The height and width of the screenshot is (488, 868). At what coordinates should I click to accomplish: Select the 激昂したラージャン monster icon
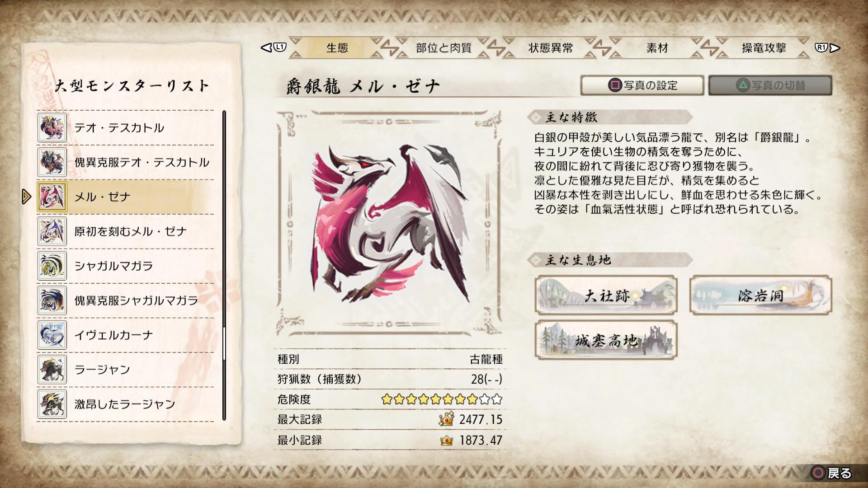pos(52,404)
